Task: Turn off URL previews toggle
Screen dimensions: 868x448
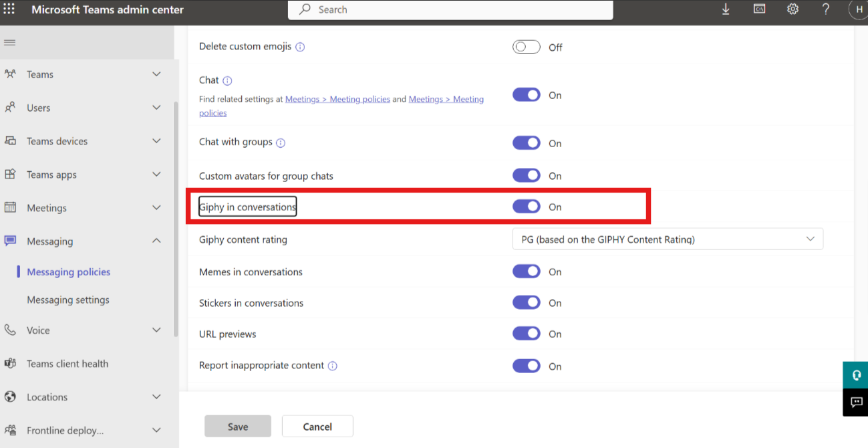Action: 527,334
